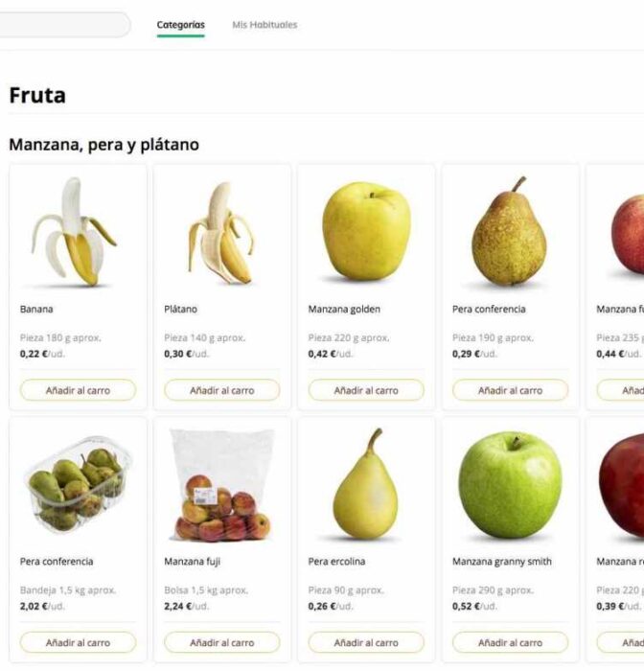
Task: Open the Banana product image
Action: (x=78, y=233)
